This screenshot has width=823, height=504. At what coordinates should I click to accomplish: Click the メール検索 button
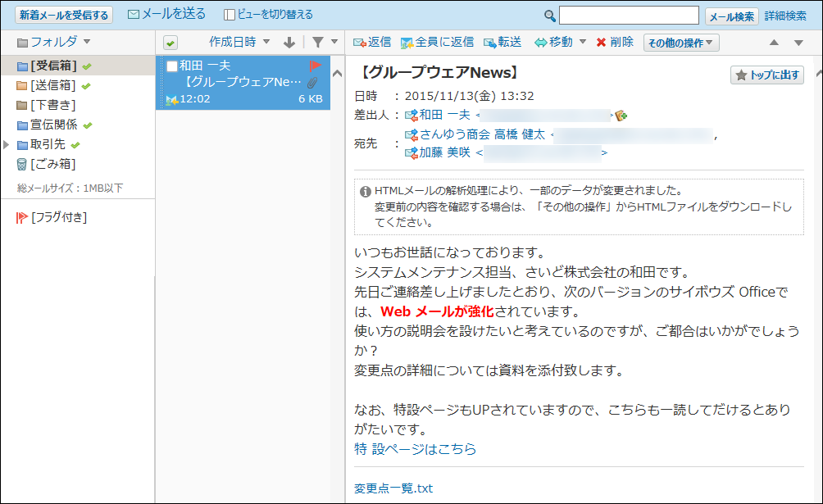point(732,16)
